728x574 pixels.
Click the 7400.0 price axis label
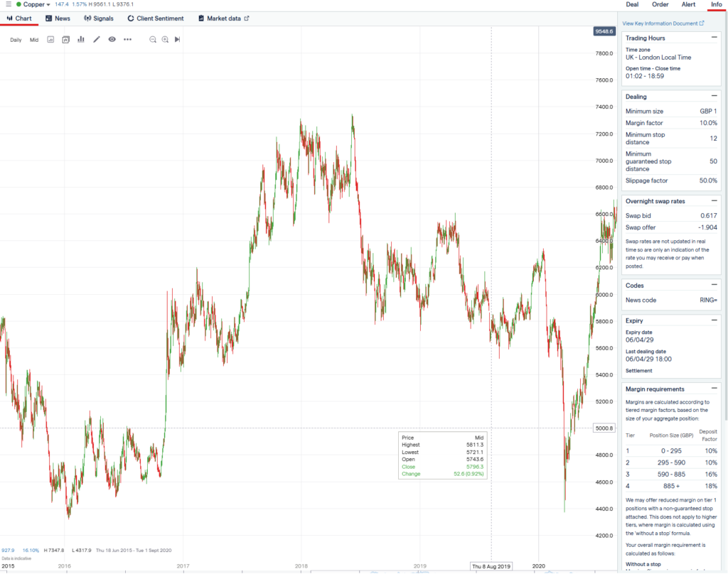pyautogui.click(x=604, y=107)
